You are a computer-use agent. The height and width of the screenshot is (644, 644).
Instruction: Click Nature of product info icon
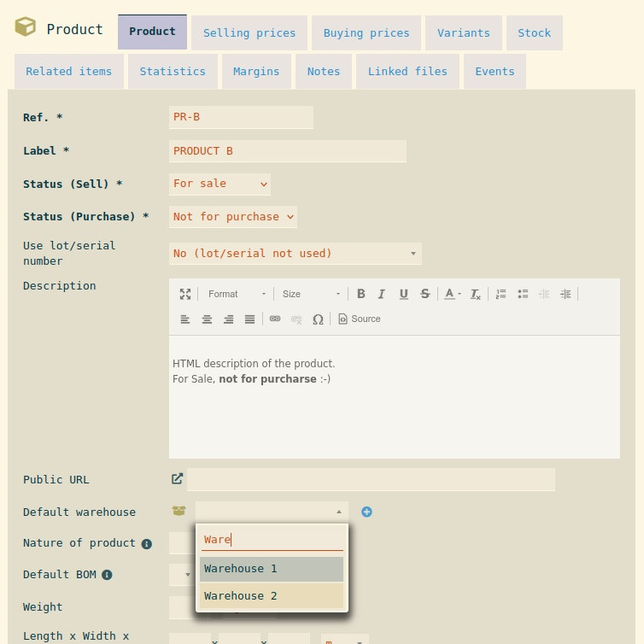[x=147, y=544]
